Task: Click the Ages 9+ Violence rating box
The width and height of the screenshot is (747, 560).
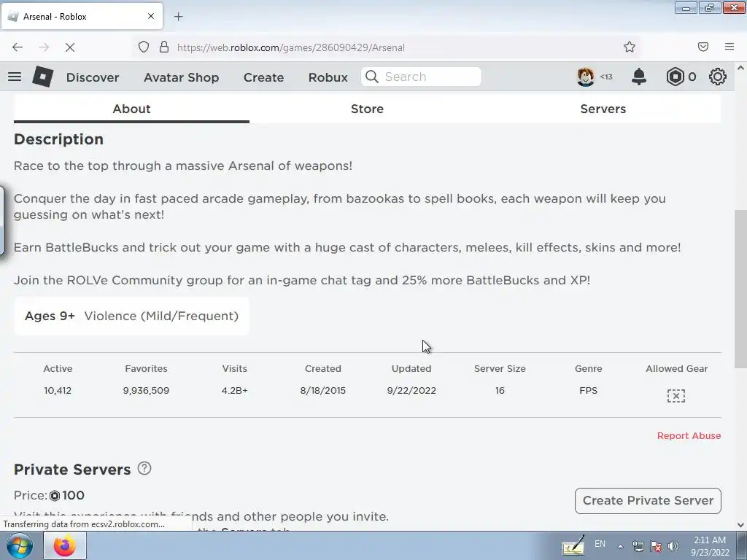Action: point(131,316)
